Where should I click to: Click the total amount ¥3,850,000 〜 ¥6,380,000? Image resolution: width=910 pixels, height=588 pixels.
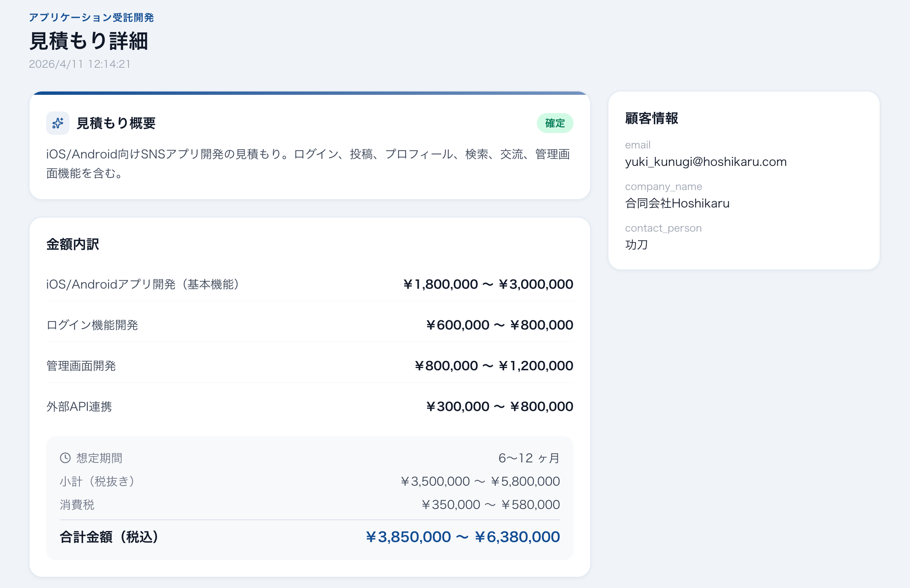click(x=462, y=537)
